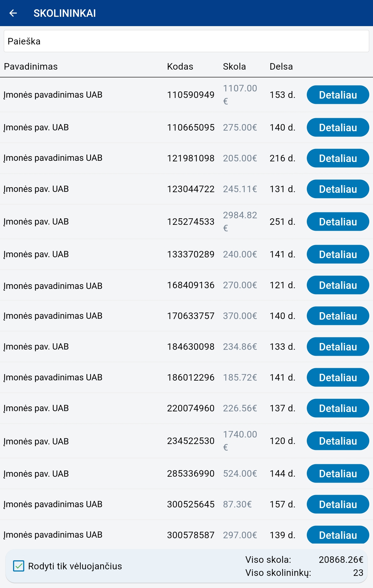Click the Delsa column header

pos(281,67)
